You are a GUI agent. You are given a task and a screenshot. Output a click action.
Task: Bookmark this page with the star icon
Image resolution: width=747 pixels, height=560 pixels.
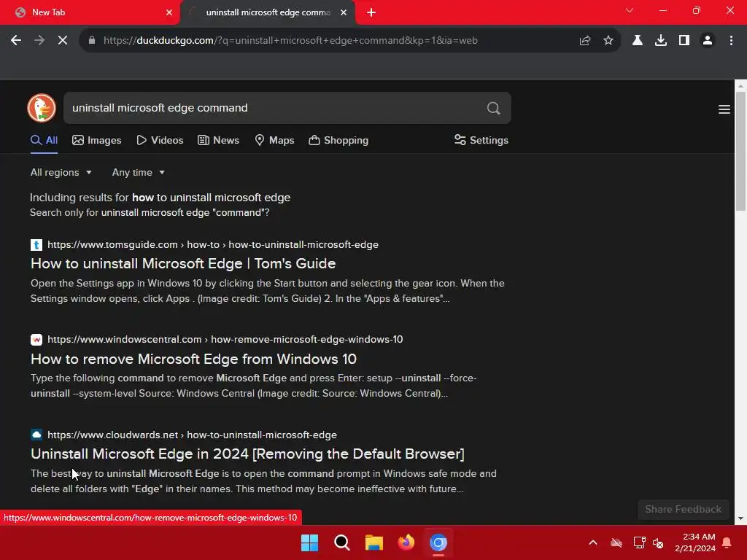tap(608, 41)
